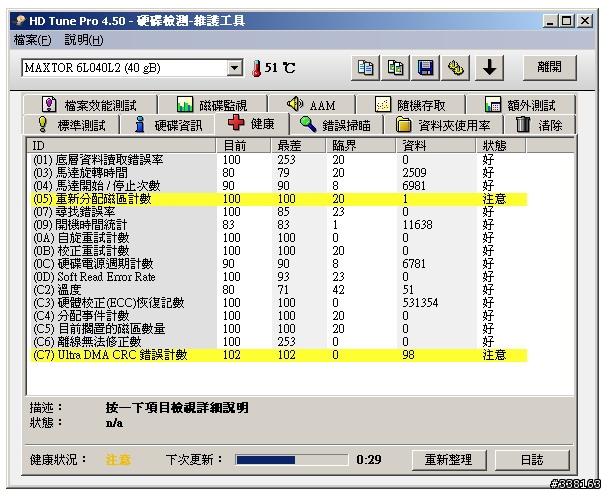
Task: Close the HD Tune Pro window
Action: point(585,21)
